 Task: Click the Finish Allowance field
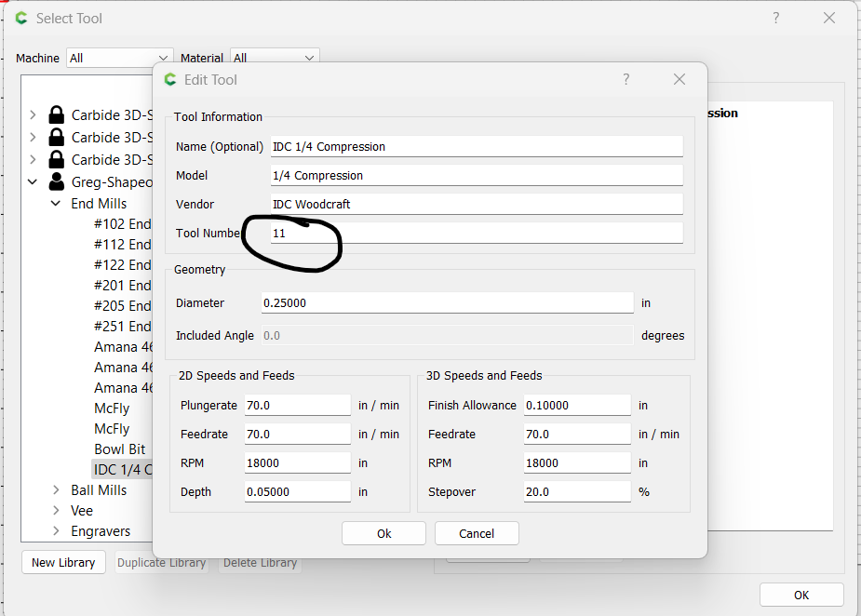577,405
